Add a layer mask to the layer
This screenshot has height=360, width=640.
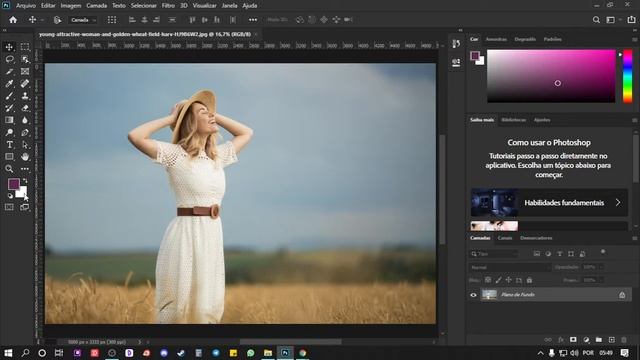pyautogui.click(x=573, y=340)
